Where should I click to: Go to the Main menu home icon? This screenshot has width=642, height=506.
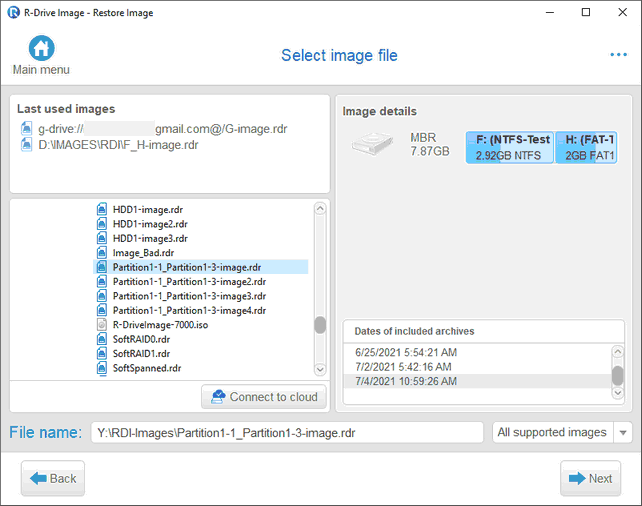coord(41,48)
